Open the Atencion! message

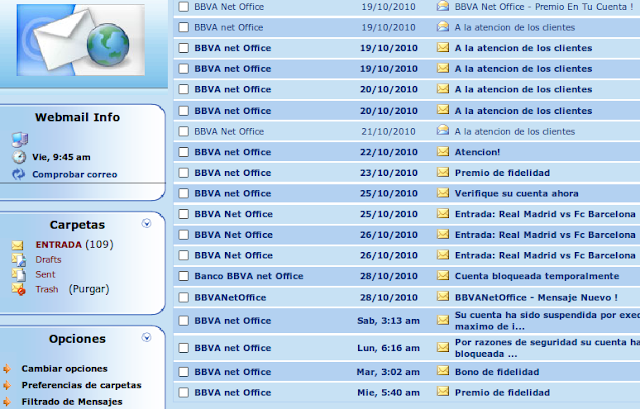(x=477, y=152)
